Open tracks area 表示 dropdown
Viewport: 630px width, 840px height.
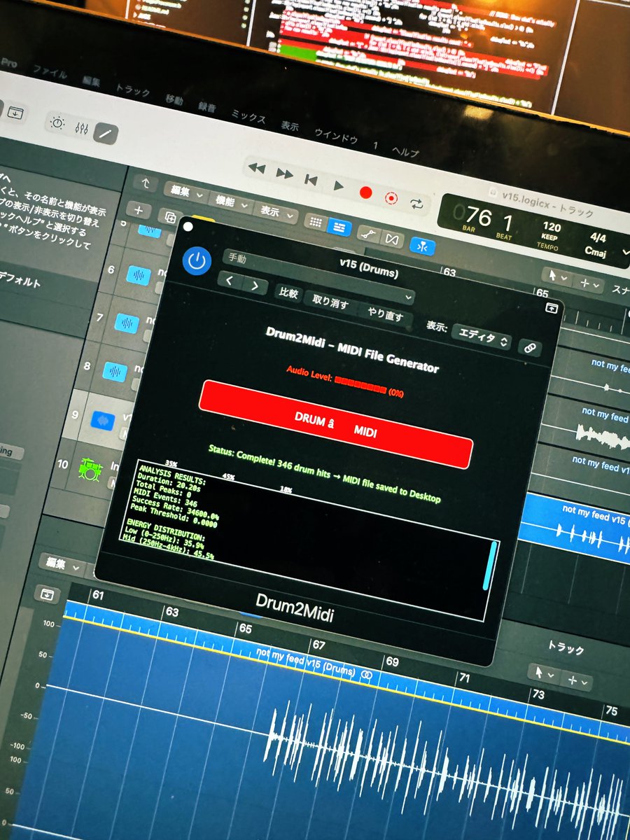tap(277, 213)
